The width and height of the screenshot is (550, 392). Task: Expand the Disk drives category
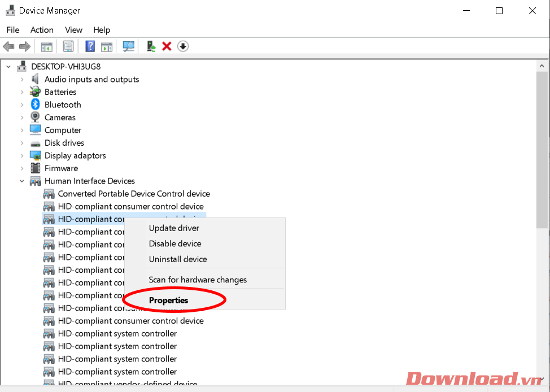click(22, 143)
